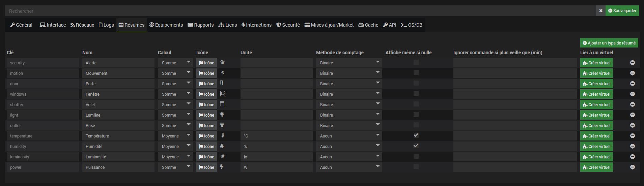The height and width of the screenshot is (186, 644).
Task: Click the plug icon in outlet row
Action: pos(222,125)
